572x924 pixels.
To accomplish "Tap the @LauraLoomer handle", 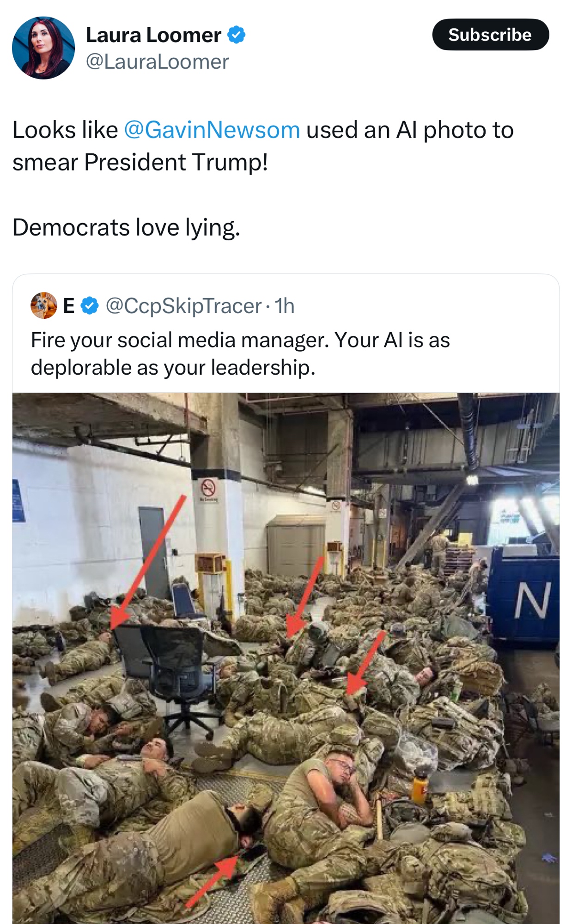I will click(x=157, y=62).
